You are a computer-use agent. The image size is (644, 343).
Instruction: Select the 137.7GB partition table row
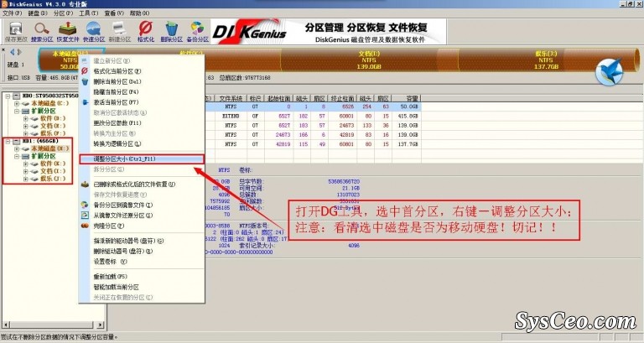click(313, 144)
